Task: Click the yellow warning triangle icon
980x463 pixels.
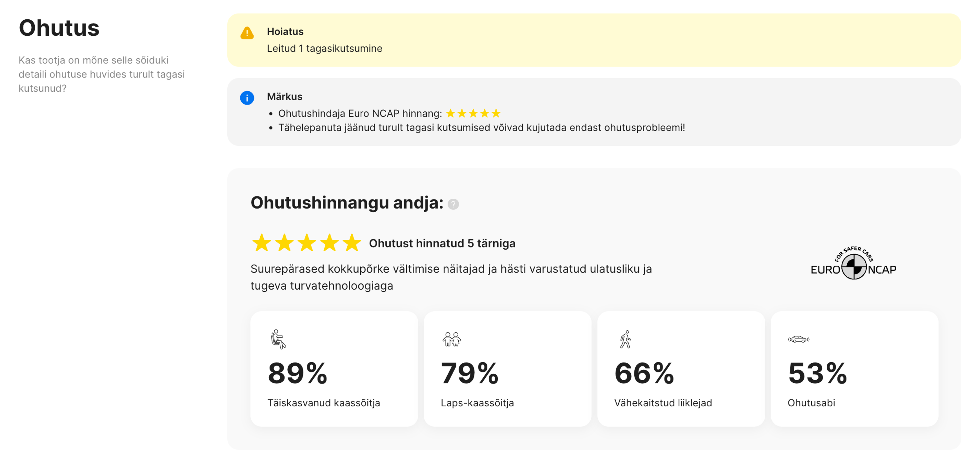Action: (x=247, y=33)
